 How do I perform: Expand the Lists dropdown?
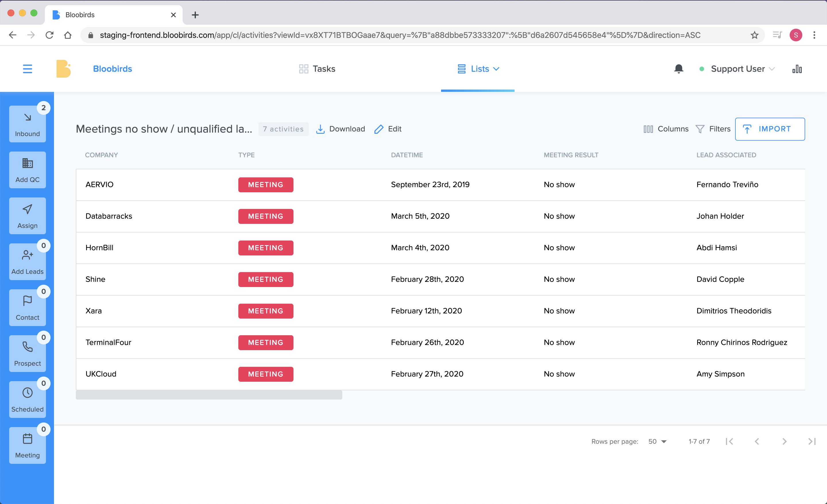point(478,69)
